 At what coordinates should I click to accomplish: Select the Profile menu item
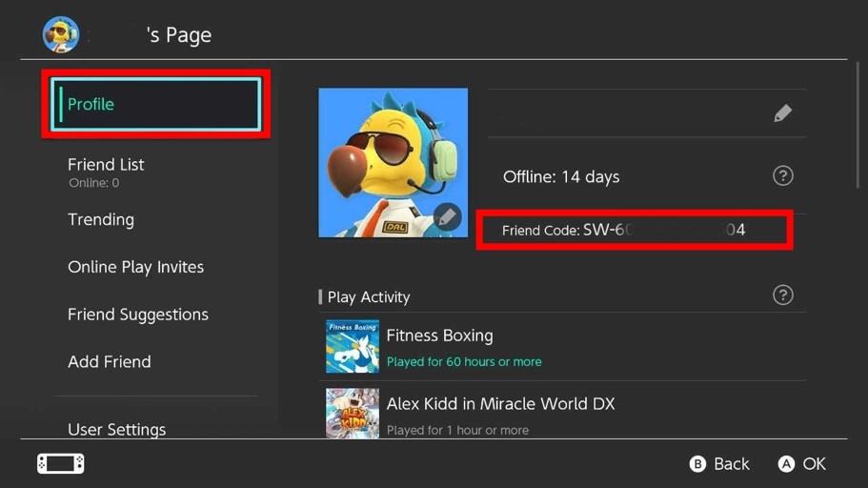pos(156,104)
